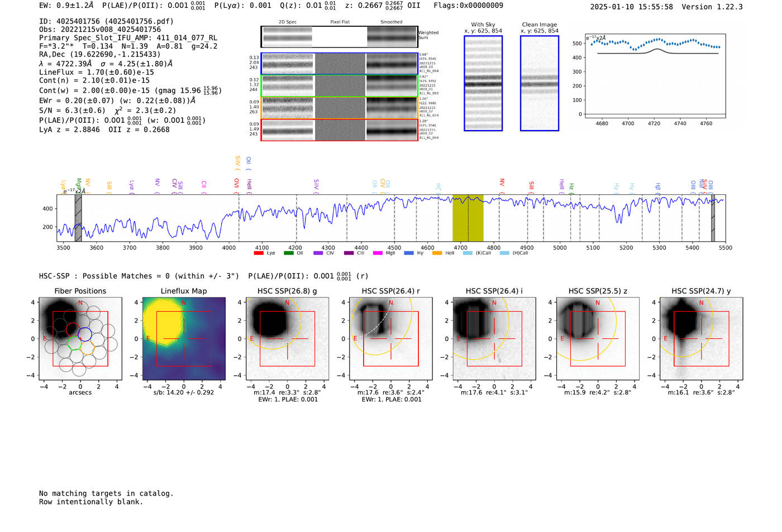Click the yellow highlighted band in the spectrum
Viewport: 782px width, 532px height.
(x=468, y=218)
